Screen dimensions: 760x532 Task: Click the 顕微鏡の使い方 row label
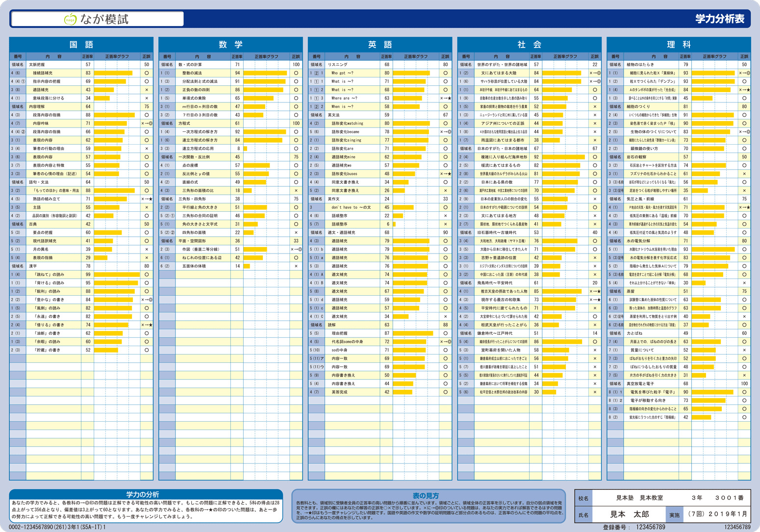(644, 149)
